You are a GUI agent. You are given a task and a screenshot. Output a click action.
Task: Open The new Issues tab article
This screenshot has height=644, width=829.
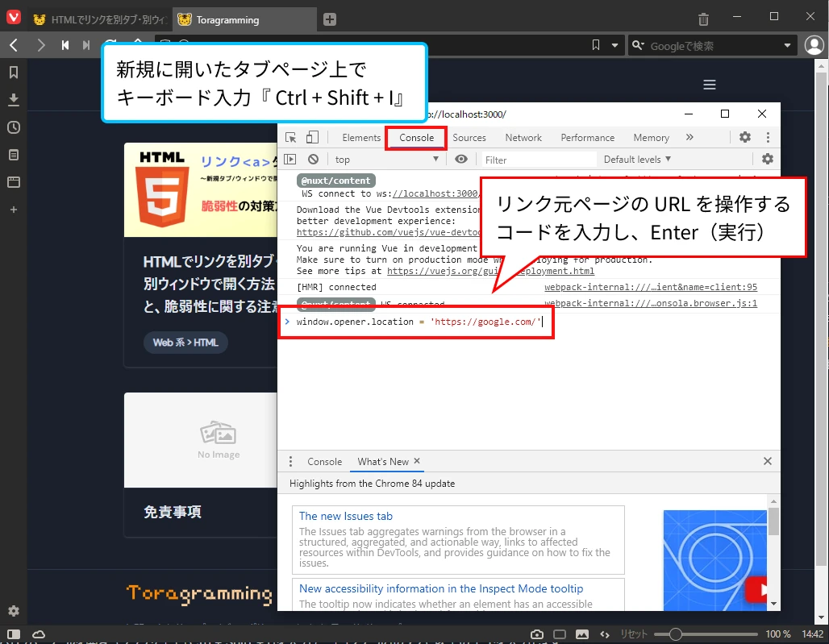point(346,516)
